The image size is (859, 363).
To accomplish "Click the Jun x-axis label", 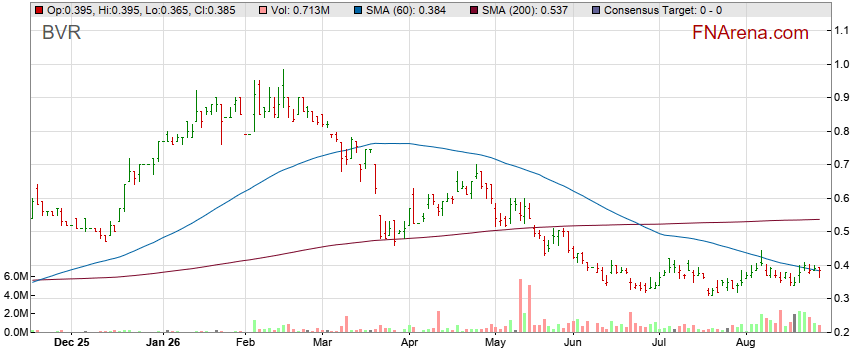I will tap(574, 343).
